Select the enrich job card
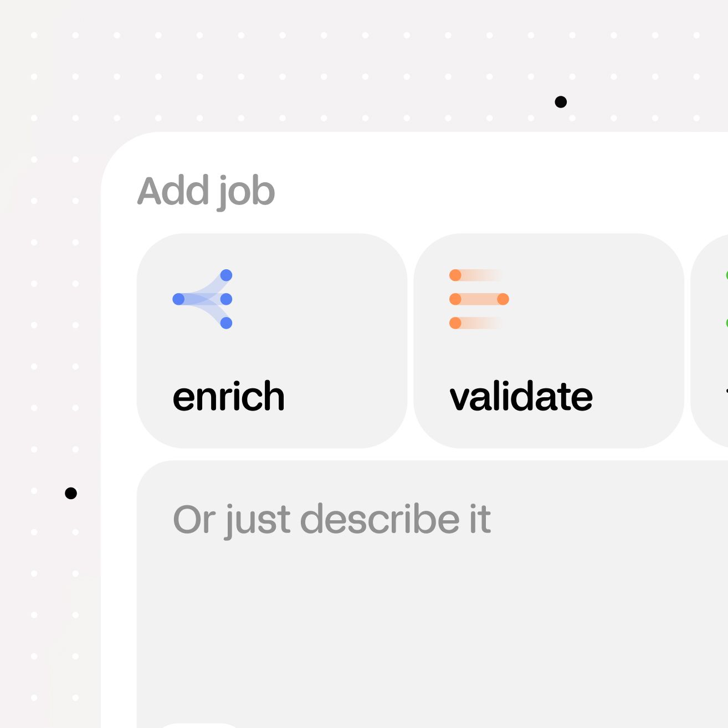Viewport: 728px width, 728px height. pyautogui.click(x=271, y=340)
